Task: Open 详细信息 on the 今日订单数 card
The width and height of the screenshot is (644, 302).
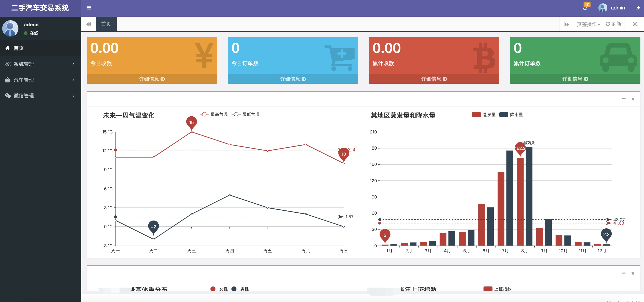Action: 293,79
